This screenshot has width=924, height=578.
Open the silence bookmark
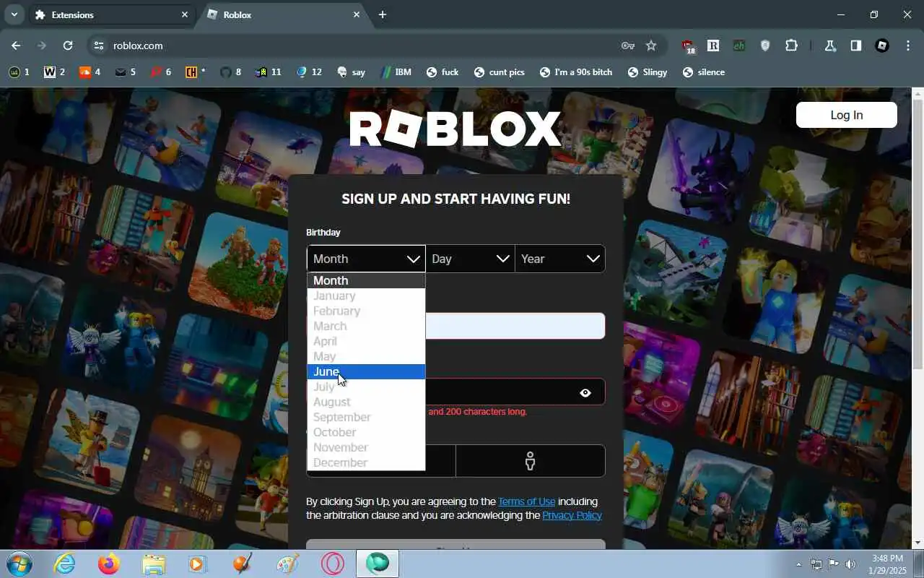coord(704,72)
